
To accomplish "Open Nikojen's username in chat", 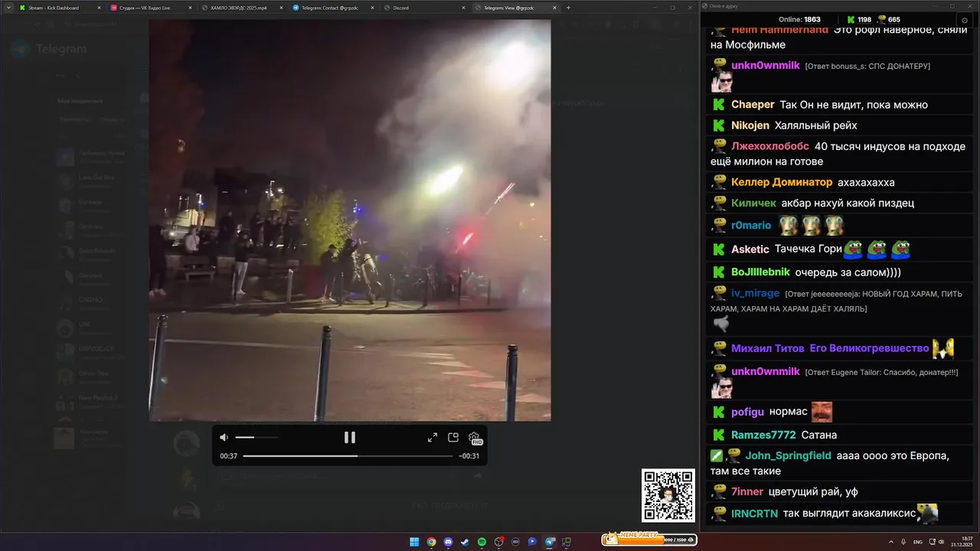I will pyautogui.click(x=750, y=126).
